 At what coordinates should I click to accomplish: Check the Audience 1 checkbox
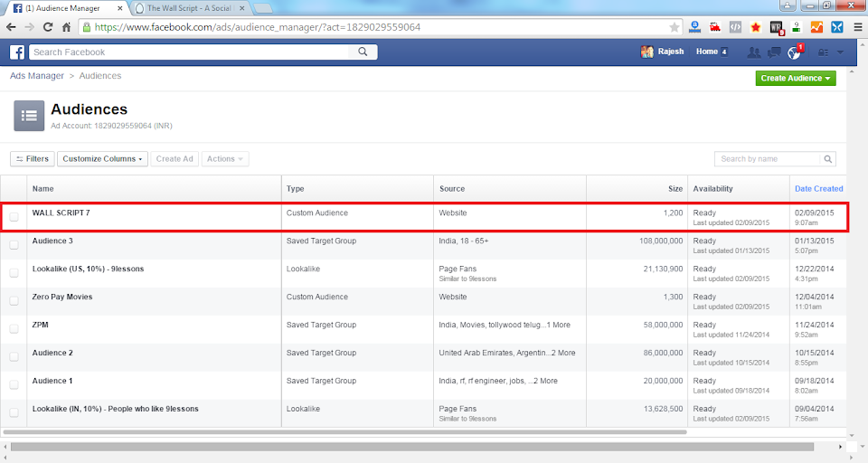coord(14,384)
